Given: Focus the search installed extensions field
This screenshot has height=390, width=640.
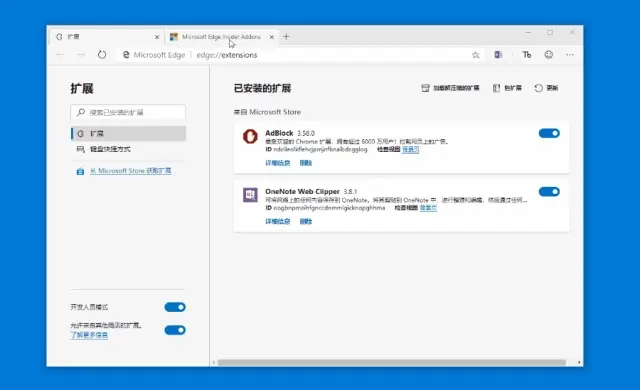Looking at the screenshot, I should (128, 112).
